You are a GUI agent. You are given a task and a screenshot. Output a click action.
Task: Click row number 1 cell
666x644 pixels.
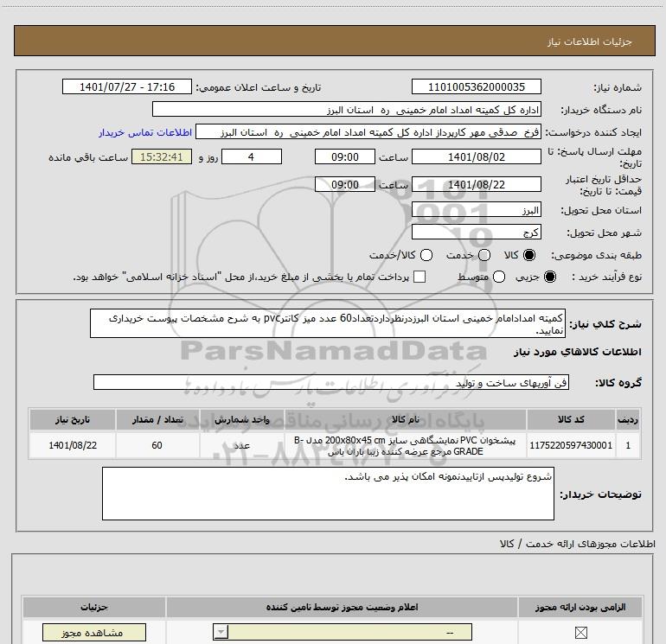point(628,445)
